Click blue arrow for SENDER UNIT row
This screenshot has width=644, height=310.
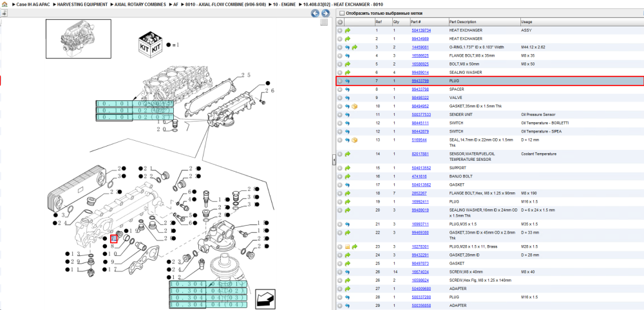coord(348,115)
